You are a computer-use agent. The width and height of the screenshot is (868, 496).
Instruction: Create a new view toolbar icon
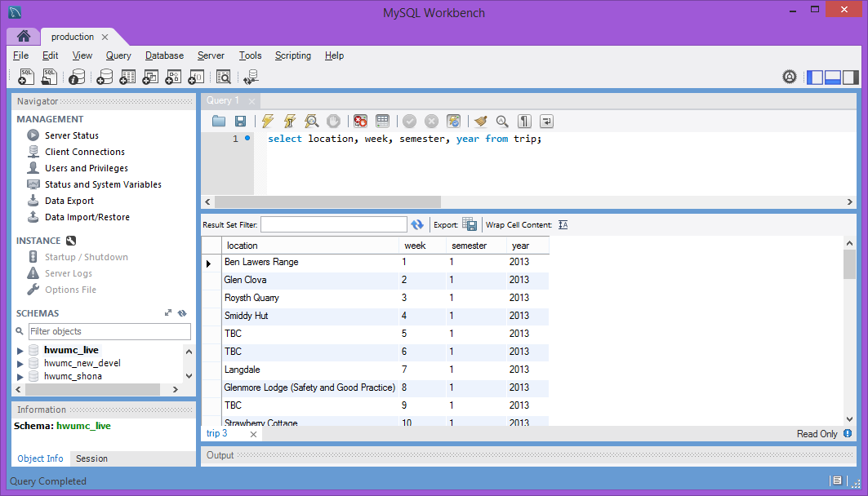point(150,77)
